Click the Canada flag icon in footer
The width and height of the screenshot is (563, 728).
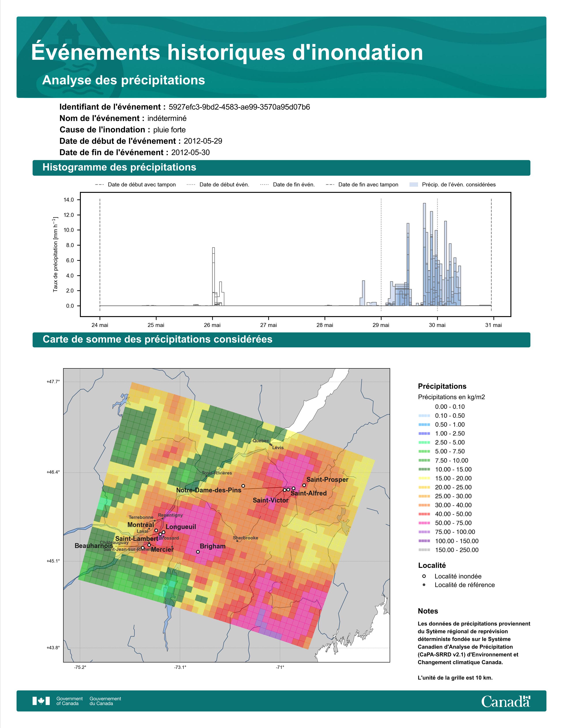(41, 701)
